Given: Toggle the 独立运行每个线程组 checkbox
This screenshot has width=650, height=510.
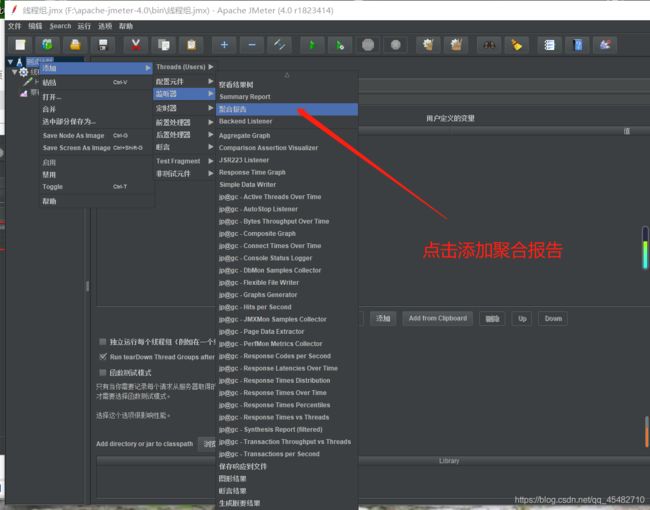Looking at the screenshot, I should 102,342.
